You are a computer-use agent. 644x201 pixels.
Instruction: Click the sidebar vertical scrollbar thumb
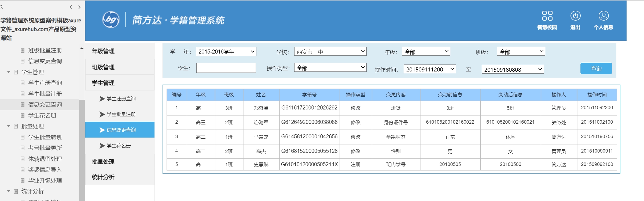point(82,150)
